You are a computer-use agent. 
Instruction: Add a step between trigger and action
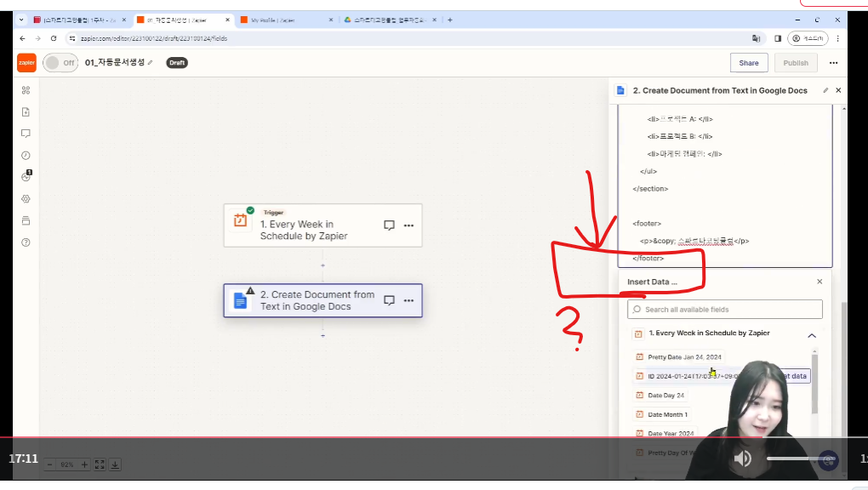click(x=323, y=265)
